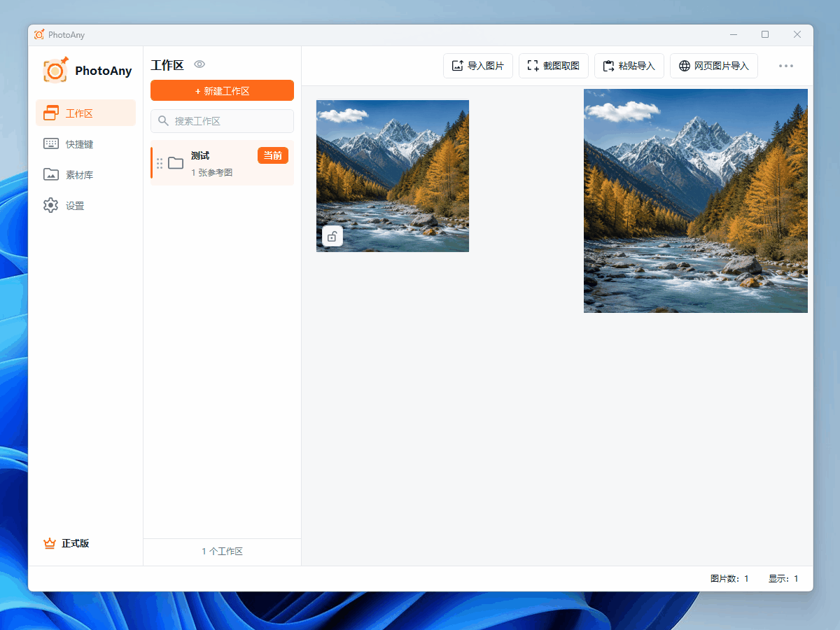Click the 1 张参考图 text
The height and width of the screenshot is (630, 840).
tap(211, 172)
